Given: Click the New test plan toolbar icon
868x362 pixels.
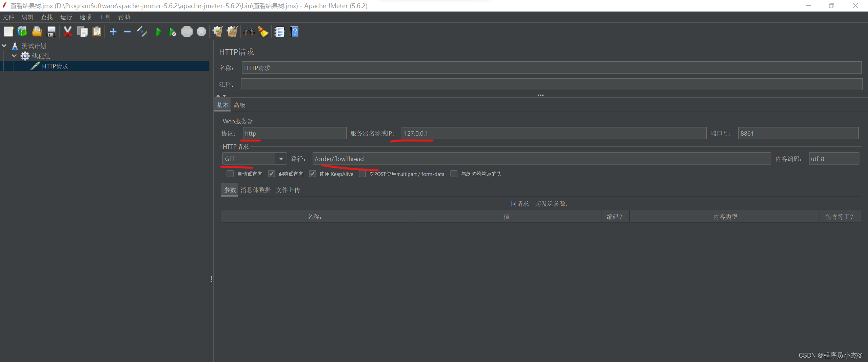Looking at the screenshot, I should (8, 32).
